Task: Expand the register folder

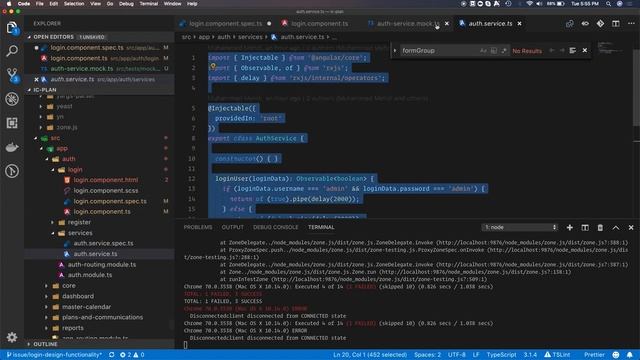Action: pyautogui.click(x=79, y=222)
